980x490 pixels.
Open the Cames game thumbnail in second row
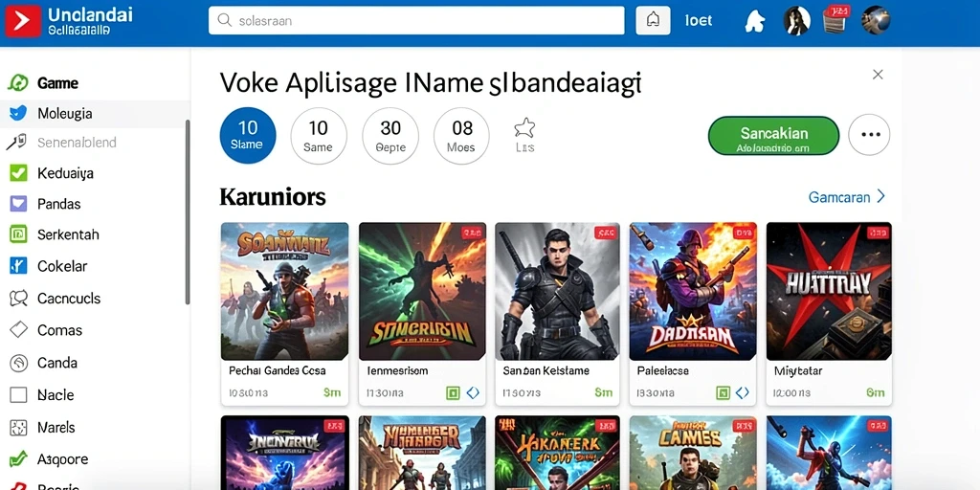point(693,453)
